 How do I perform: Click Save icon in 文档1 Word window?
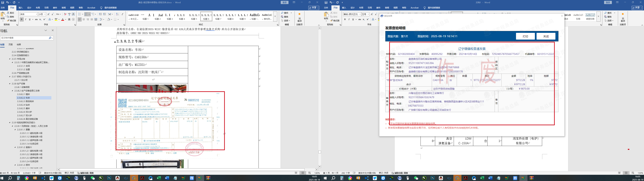(x=326, y=3)
